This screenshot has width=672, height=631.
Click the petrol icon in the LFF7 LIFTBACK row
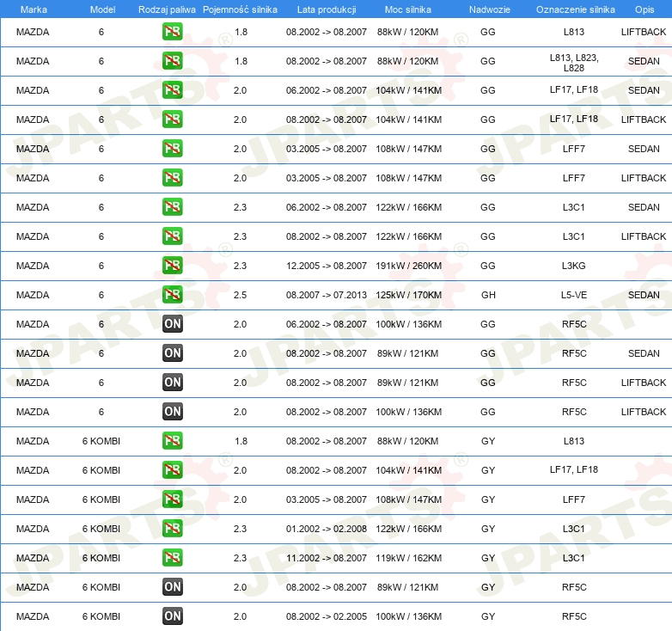(x=172, y=177)
